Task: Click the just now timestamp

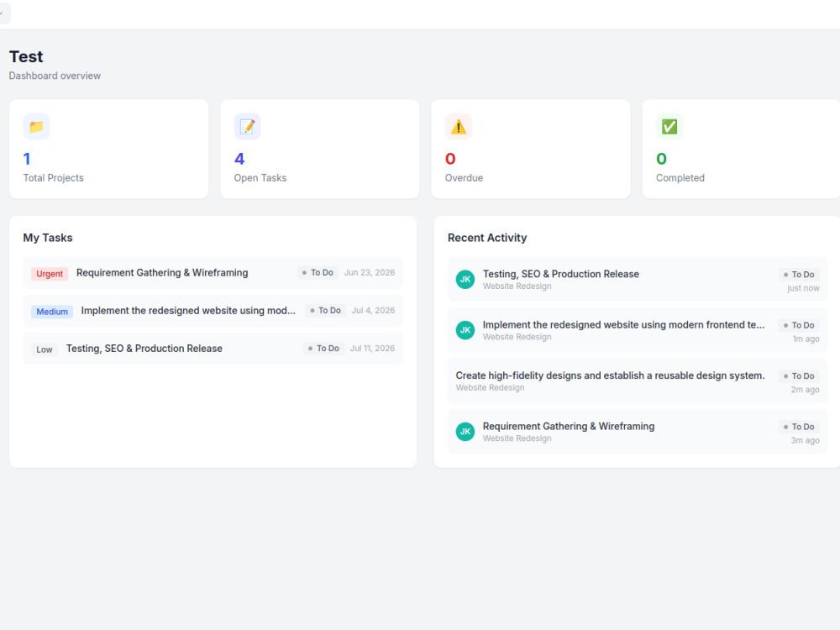Action: point(803,288)
